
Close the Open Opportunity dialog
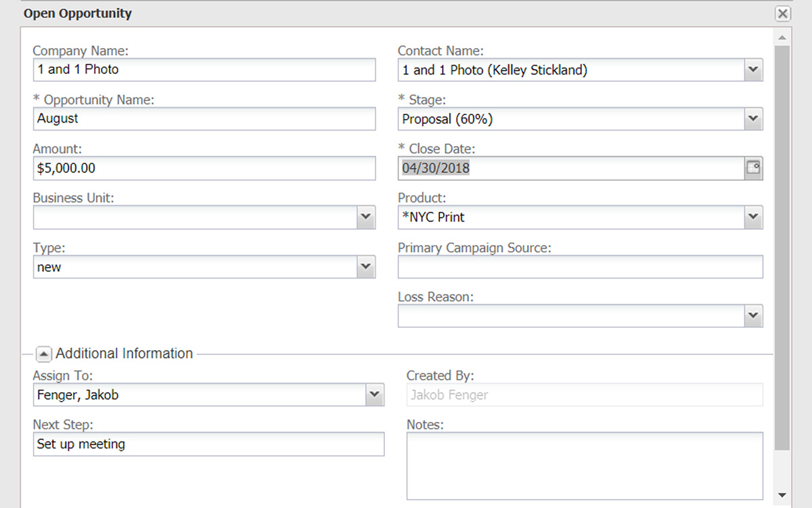point(782,14)
